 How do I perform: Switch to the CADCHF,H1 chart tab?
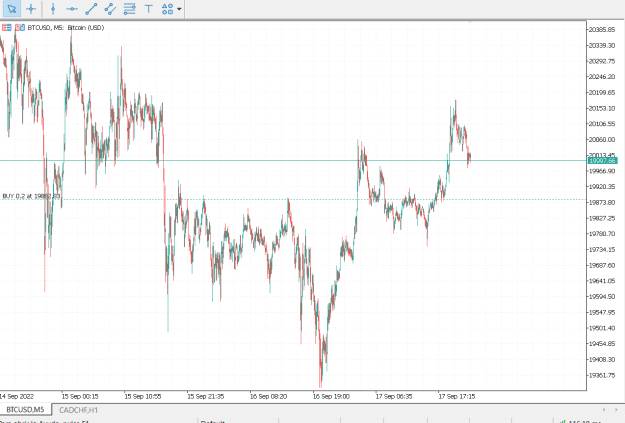coord(78,409)
